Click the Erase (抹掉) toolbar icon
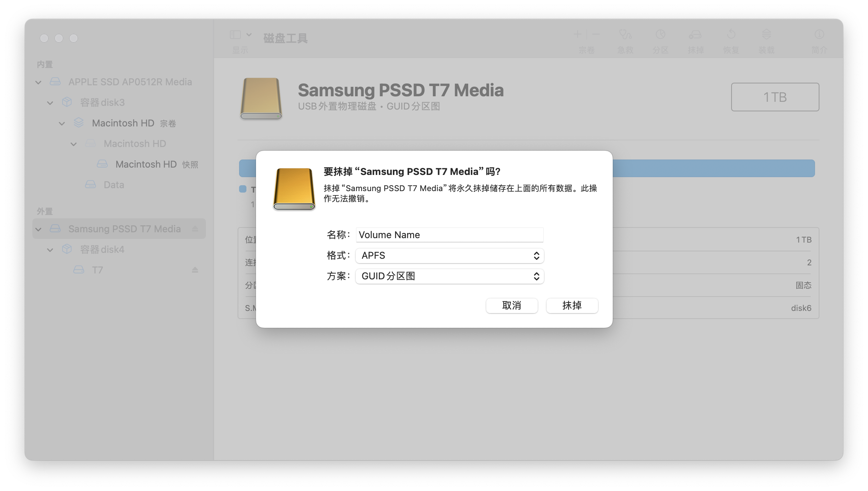 tap(695, 35)
